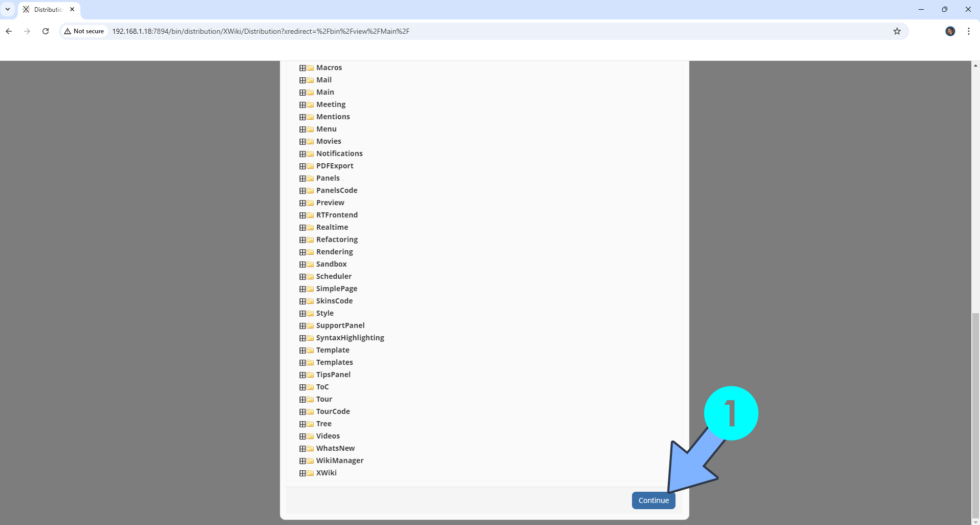This screenshot has height=525, width=980.
Task: Click the scrollbar up arrow
Action: [975, 65]
